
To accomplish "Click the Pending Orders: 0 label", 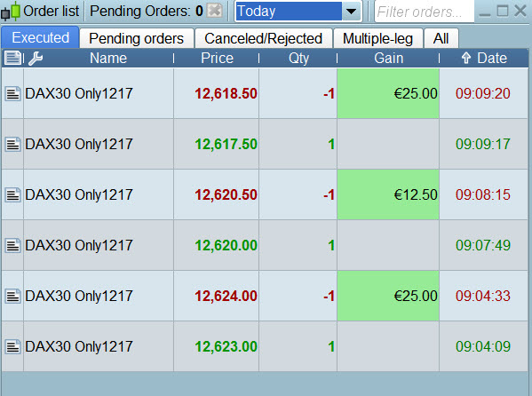I will [147, 12].
